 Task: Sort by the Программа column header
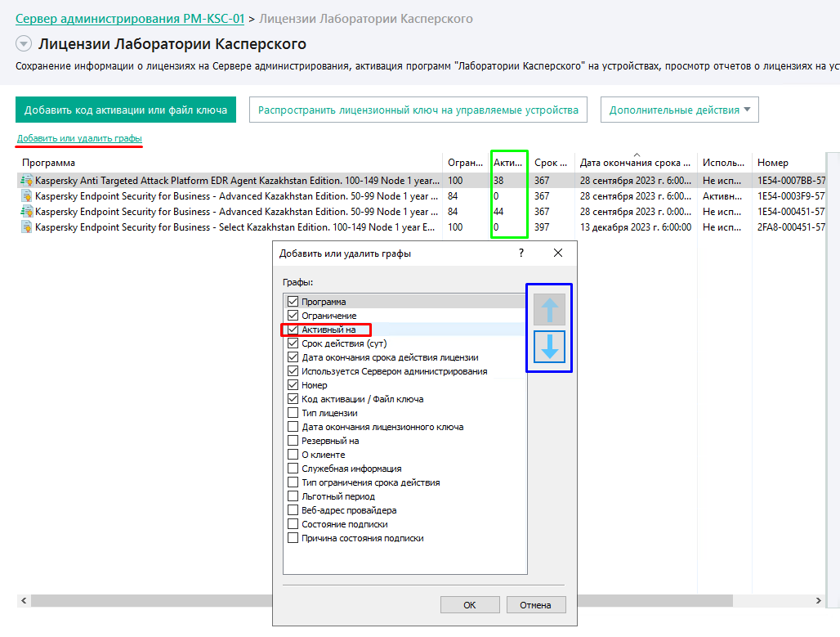point(230,163)
